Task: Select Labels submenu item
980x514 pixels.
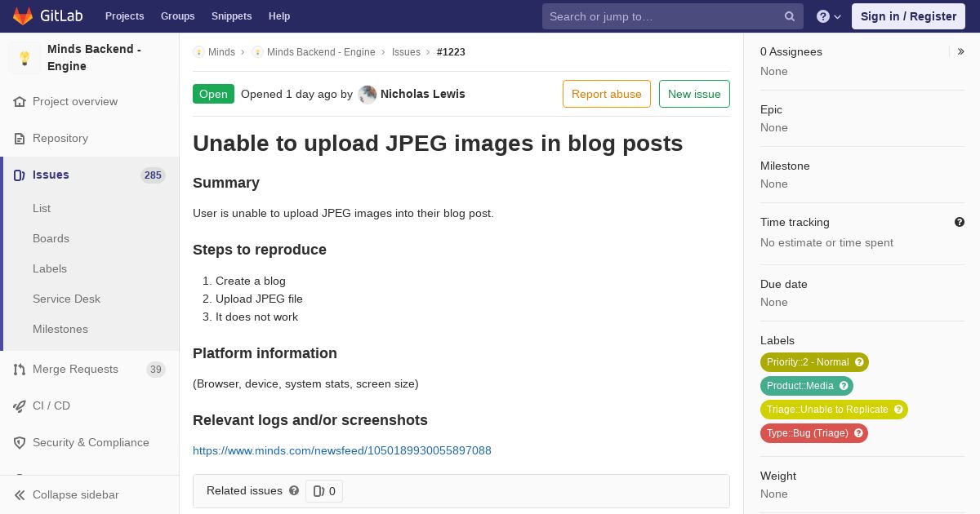Action: (50, 269)
